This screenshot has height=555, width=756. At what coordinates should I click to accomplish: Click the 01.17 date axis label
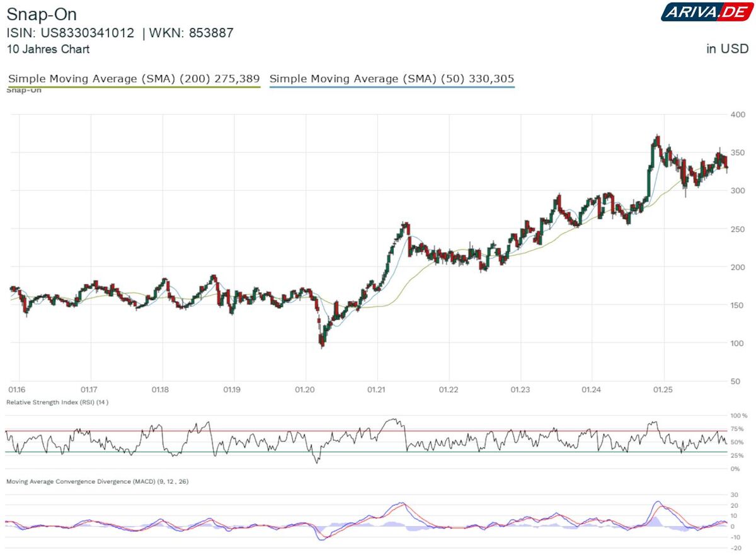pyautogui.click(x=89, y=391)
